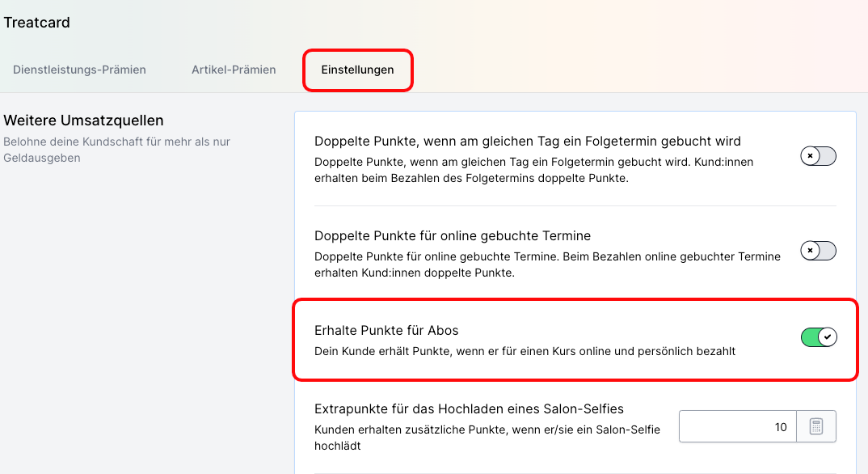
Task: Enable double points for same-day follow-up appointments
Action: [818, 156]
